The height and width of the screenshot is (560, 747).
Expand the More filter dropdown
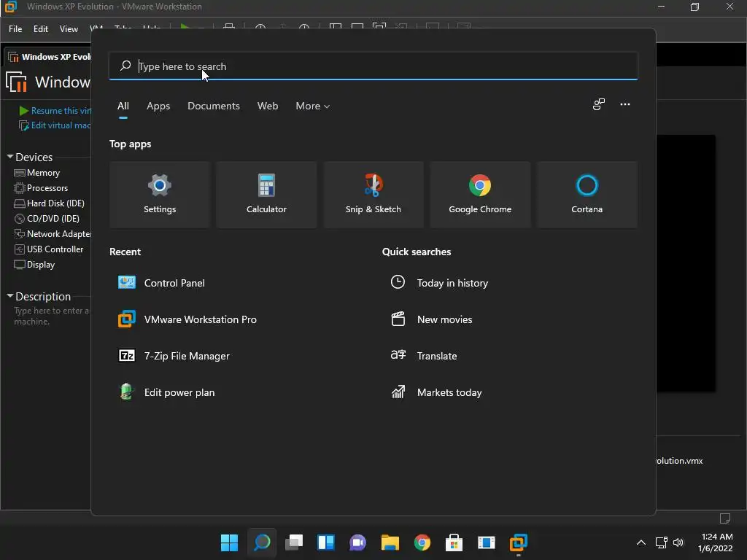coord(312,106)
